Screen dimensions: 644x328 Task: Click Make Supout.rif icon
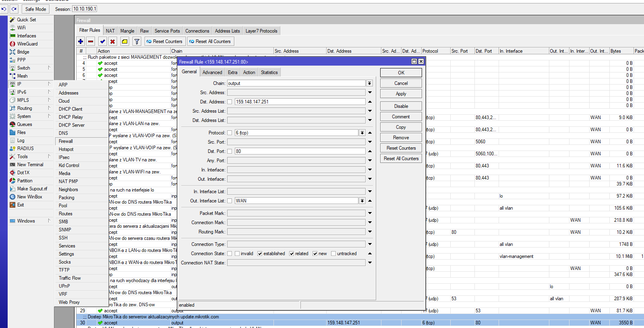[x=12, y=189]
